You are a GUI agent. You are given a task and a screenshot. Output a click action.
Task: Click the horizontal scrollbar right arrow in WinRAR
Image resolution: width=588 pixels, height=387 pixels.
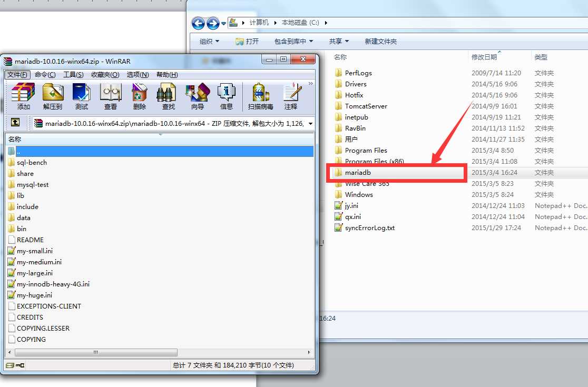(x=309, y=353)
